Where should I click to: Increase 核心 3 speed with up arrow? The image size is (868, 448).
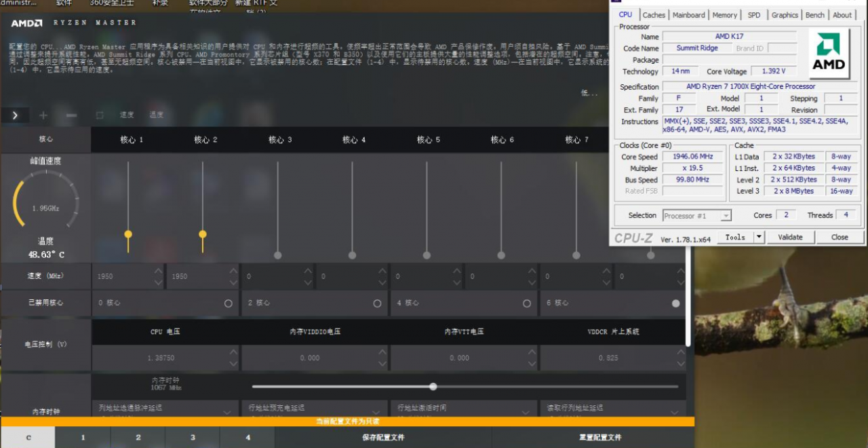[308, 271]
